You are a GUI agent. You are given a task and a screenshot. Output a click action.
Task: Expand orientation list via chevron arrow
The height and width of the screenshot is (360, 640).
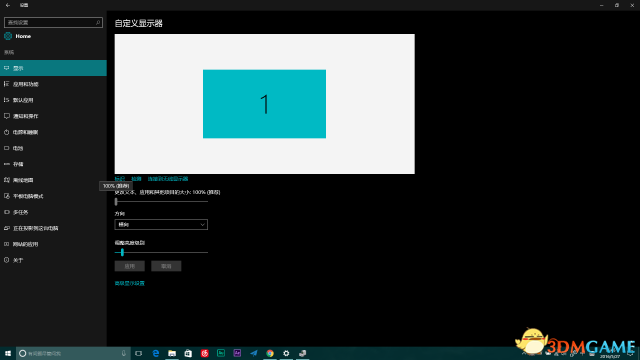(202, 224)
